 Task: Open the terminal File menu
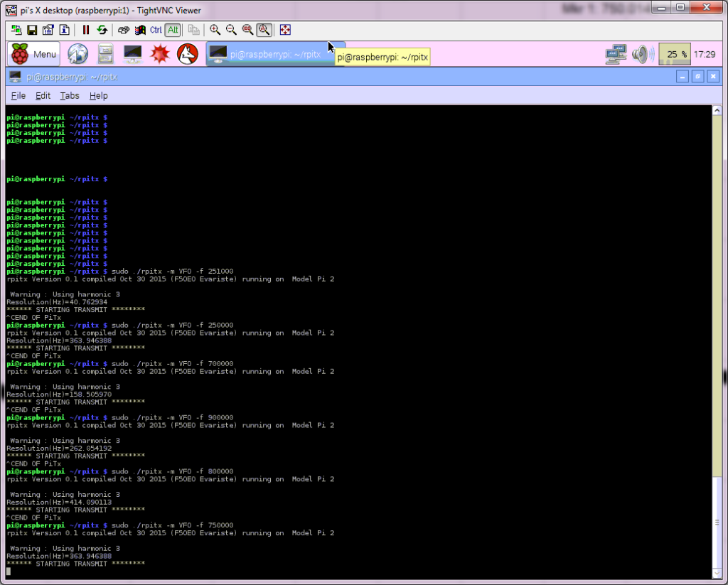click(18, 96)
